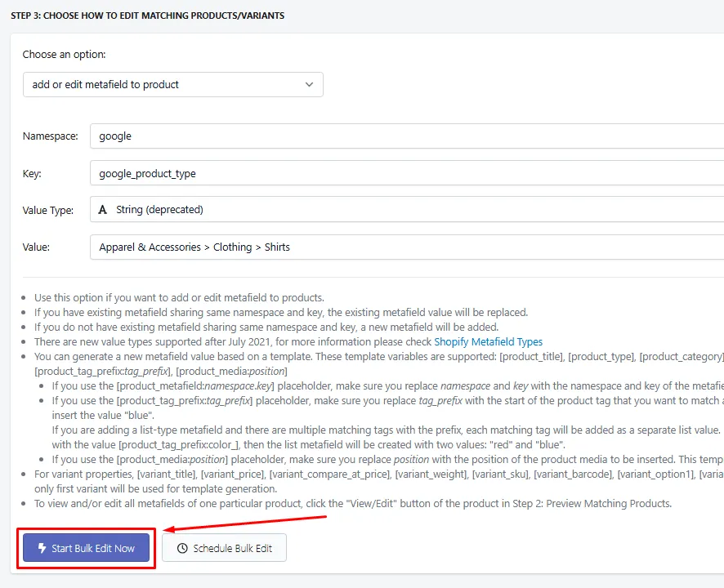This screenshot has height=588, width=724.
Task: Click the last help bullet mentioning 'View/Edit'
Action: click(353, 504)
